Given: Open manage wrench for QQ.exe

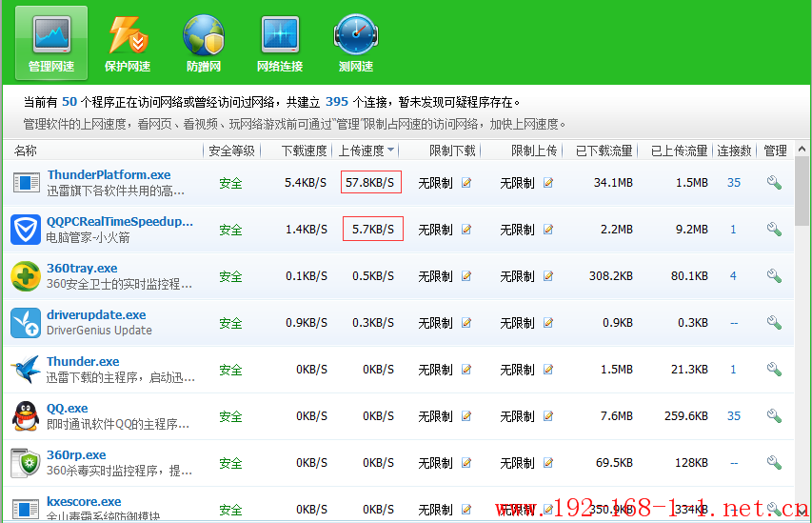Looking at the screenshot, I should tap(774, 415).
